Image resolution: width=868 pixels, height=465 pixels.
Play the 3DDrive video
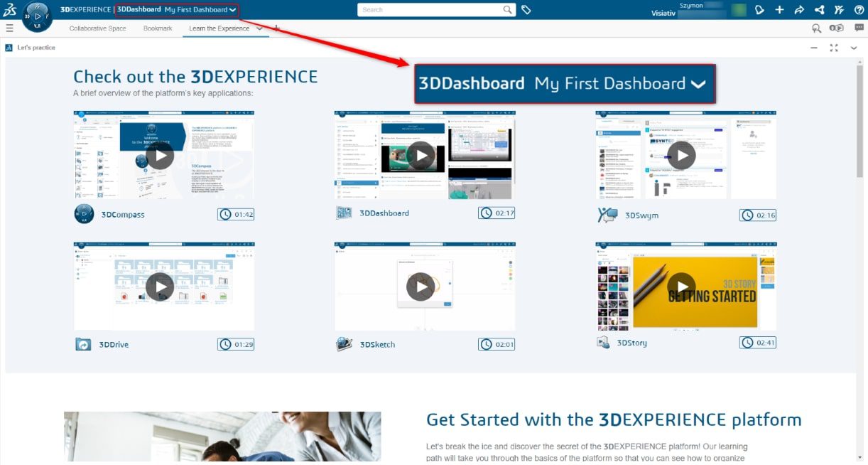tap(160, 287)
